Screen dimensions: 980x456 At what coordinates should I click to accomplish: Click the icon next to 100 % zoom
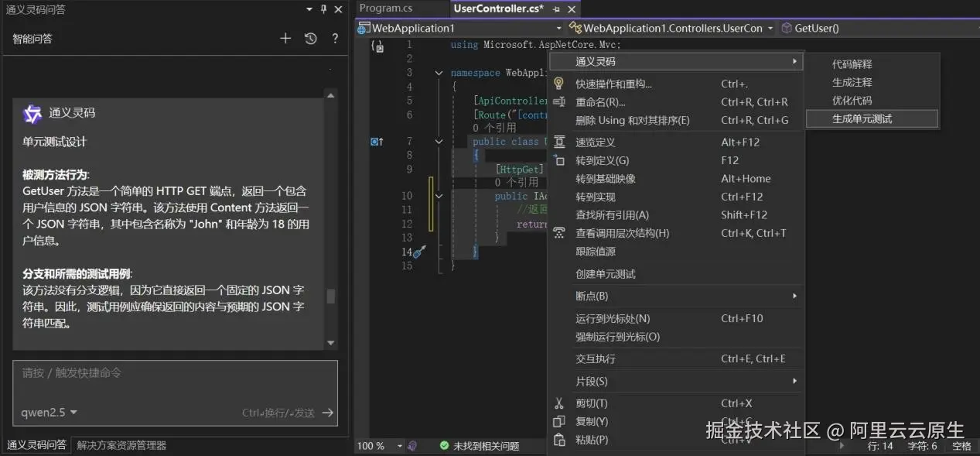pos(412,446)
